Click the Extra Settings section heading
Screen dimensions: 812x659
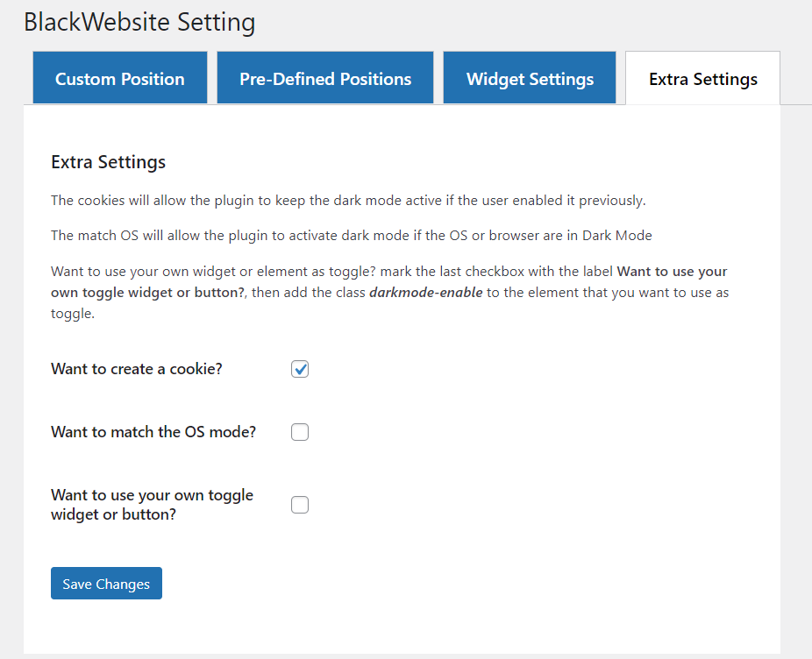[108, 162]
